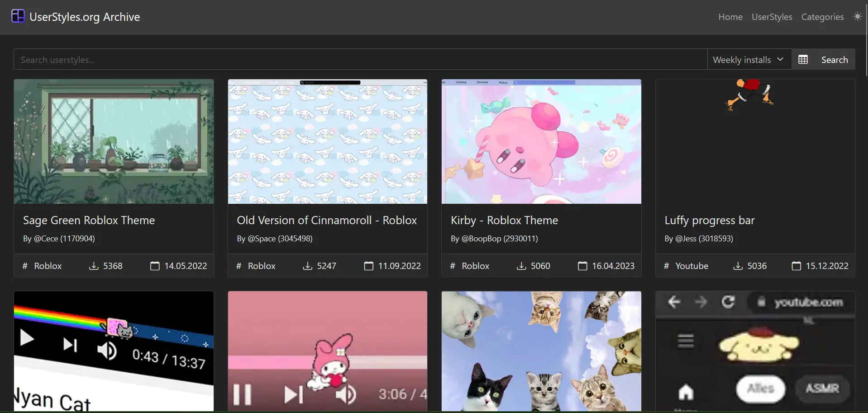868x413 pixels.
Task: Click the date 11.09.2022
Action: pos(400,266)
